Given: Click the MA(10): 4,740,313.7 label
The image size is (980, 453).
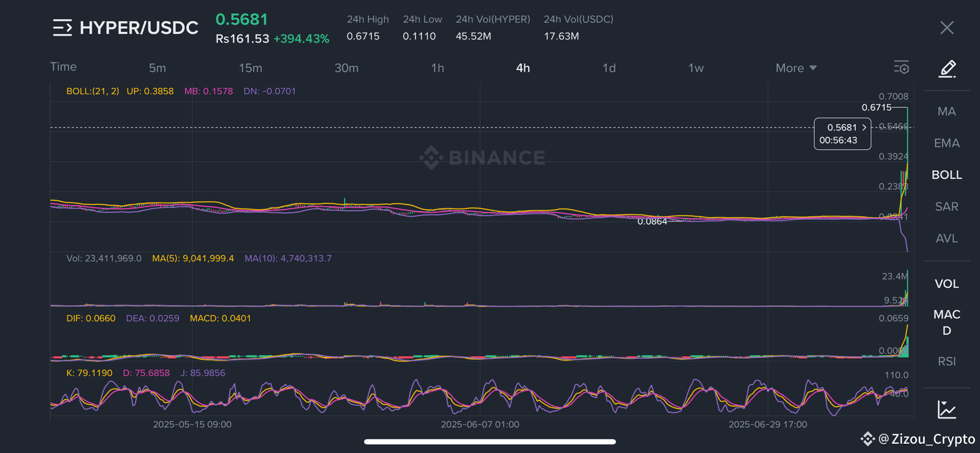Looking at the screenshot, I should [x=288, y=258].
